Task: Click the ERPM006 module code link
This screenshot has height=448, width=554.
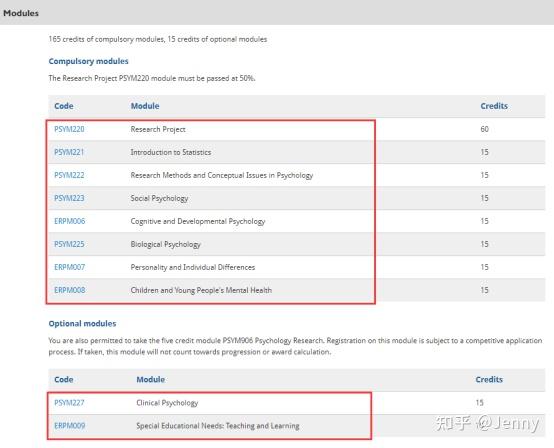Action: click(x=70, y=221)
